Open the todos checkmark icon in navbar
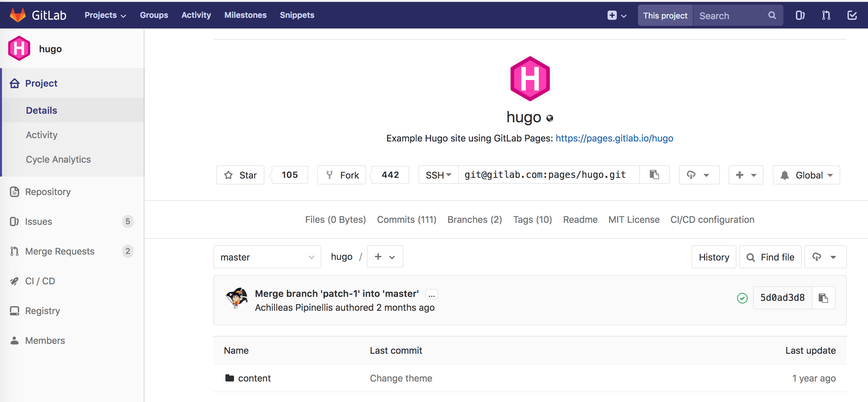 point(852,16)
